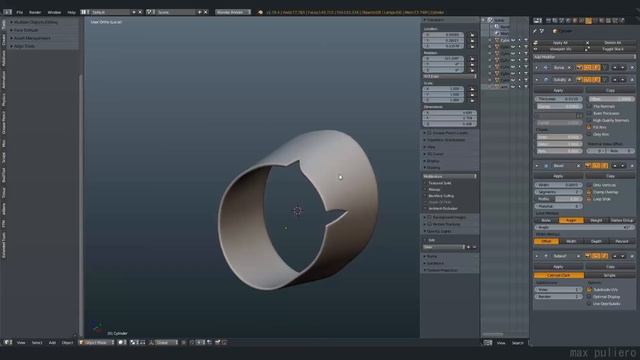Open the Info editor type icon
This screenshot has height=360, width=640.
[7, 12]
